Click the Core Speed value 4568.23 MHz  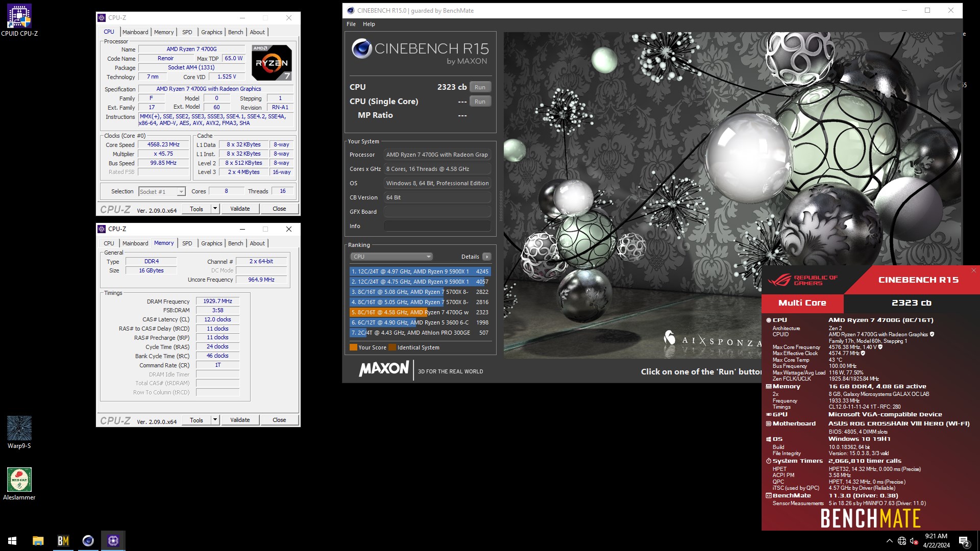point(163,145)
